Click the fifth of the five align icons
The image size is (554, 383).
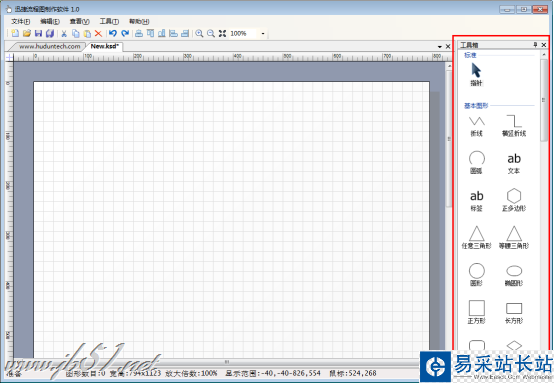(185, 33)
